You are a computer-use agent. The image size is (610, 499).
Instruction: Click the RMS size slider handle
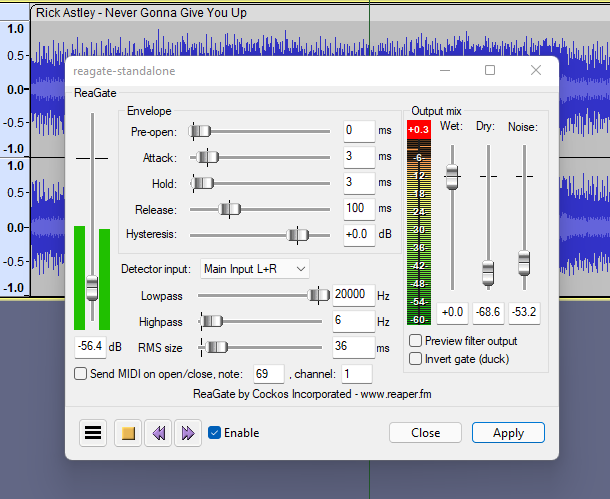tap(216, 347)
